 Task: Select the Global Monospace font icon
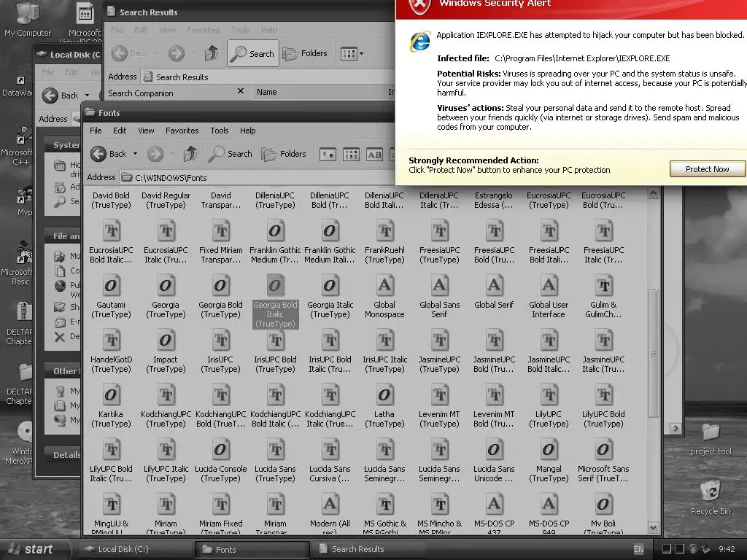[384, 285]
